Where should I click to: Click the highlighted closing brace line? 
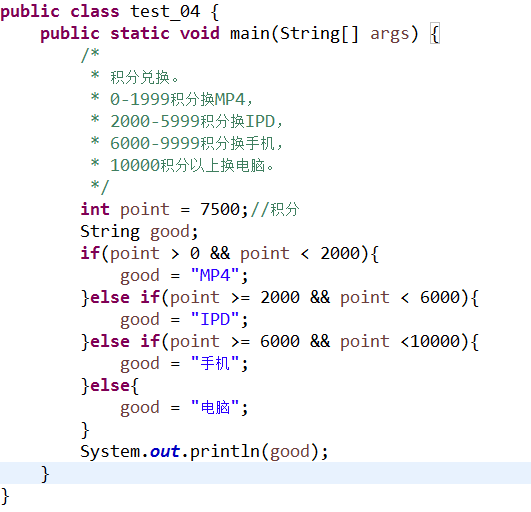(x=266, y=473)
